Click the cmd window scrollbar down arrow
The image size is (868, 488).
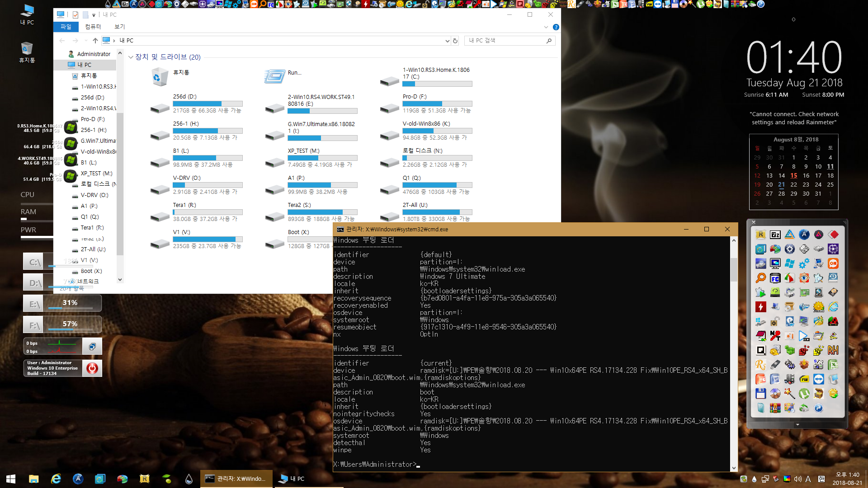point(734,468)
